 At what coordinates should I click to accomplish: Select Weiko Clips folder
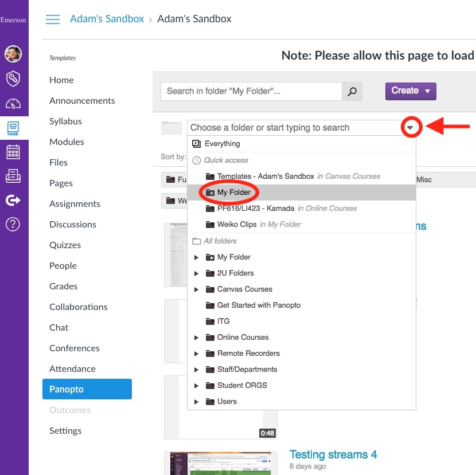pos(302,225)
